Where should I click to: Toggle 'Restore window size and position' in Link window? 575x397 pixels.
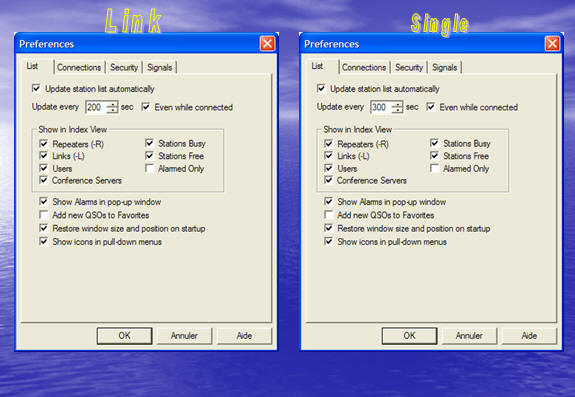pyautogui.click(x=43, y=228)
